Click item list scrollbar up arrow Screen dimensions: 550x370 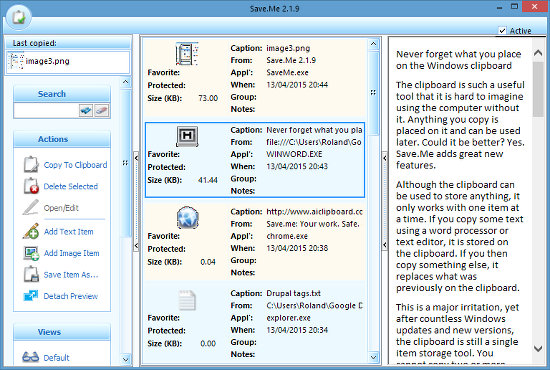[x=374, y=44]
